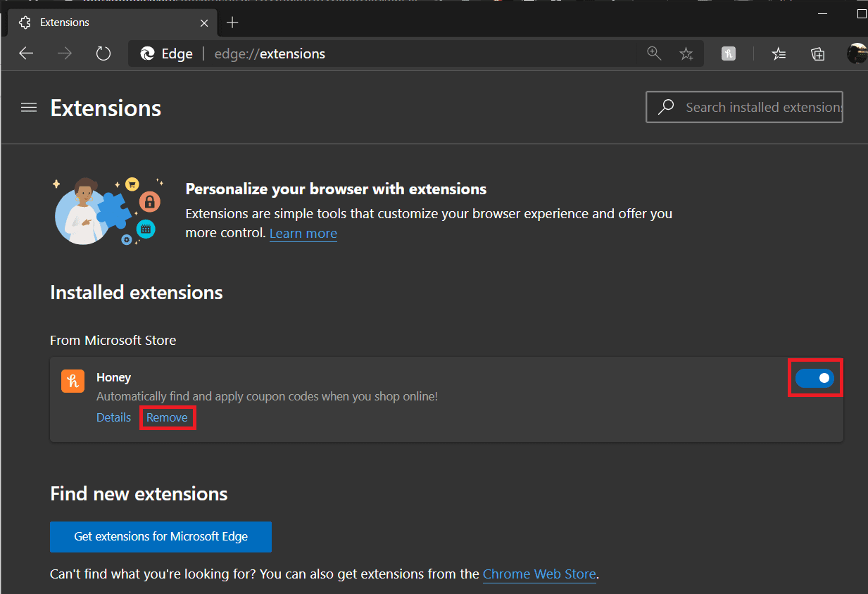Focus the Search installed extensions field

point(760,108)
